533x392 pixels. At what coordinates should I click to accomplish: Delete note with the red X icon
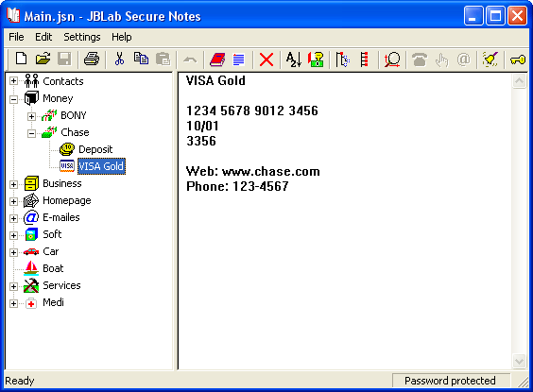click(x=266, y=60)
